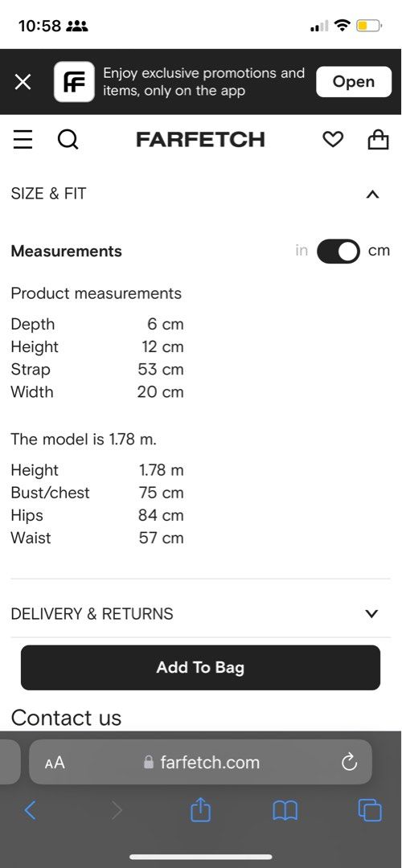Image resolution: width=402 pixels, height=868 pixels.
Task: Go back with Safari back arrow
Action: click(x=31, y=810)
